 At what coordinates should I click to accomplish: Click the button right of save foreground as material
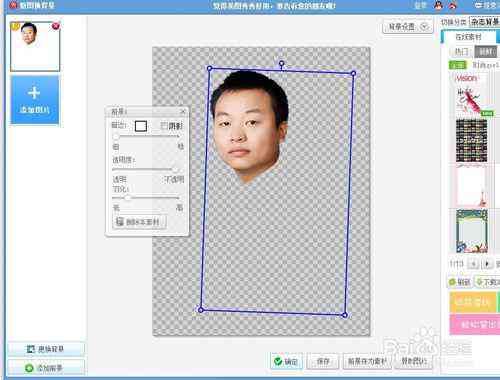(x=414, y=361)
